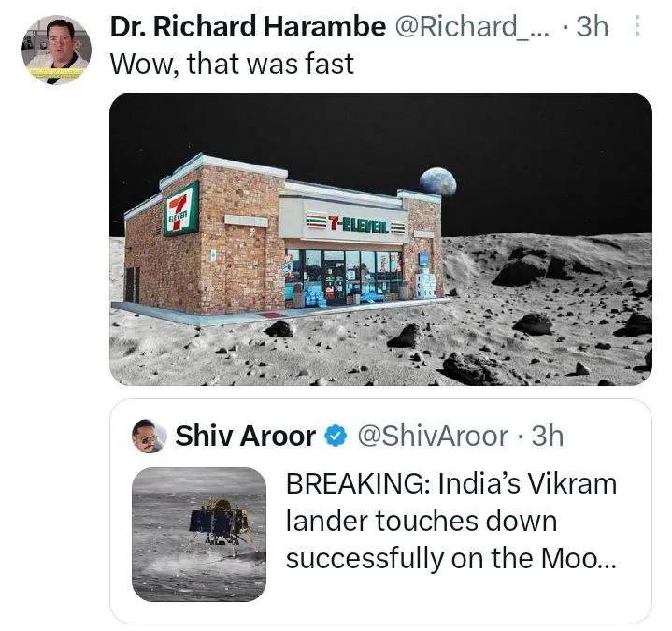
Task: Open the main tweet's 3h timestamp
Action: [x=592, y=26]
